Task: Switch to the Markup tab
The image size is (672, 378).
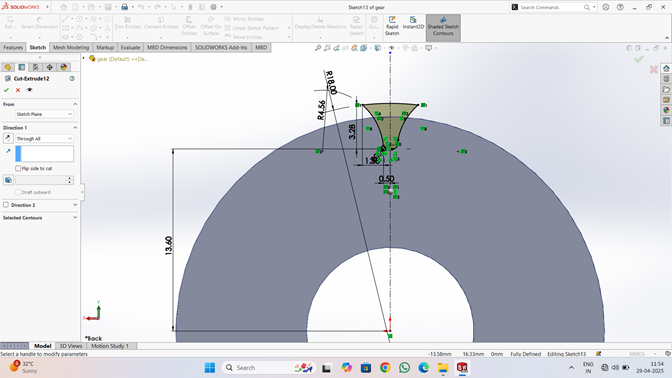Action: [x=105, y=48]
